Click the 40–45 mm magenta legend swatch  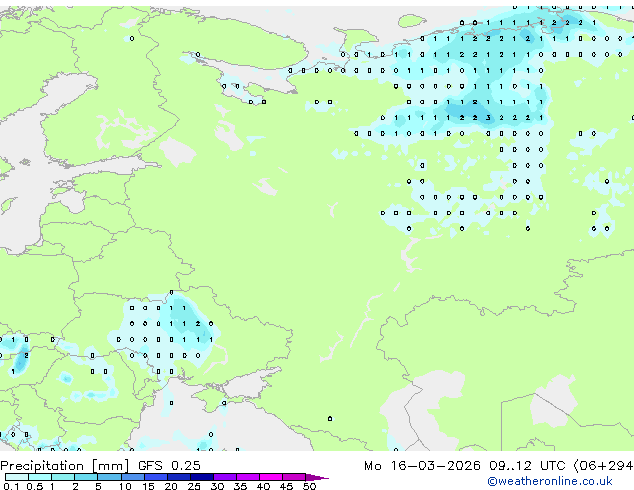271,477
